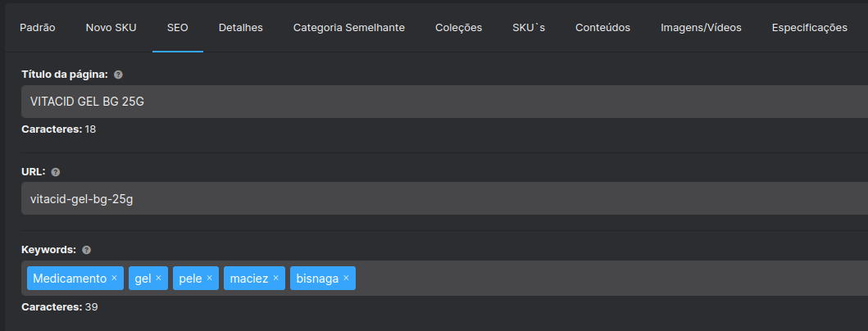Remove the maciez keyword tag

275,278
